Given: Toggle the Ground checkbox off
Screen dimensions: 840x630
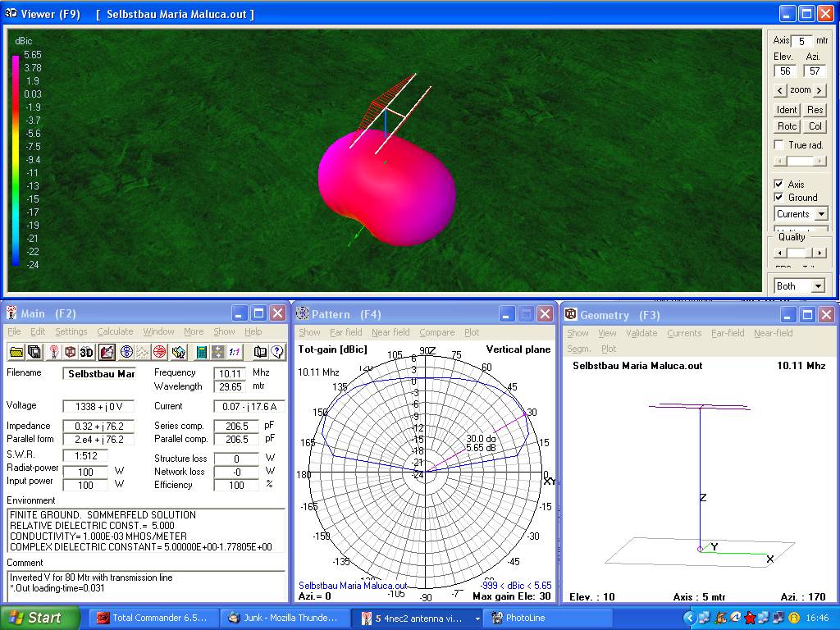Looking at the screenshot, I should 779,198.
